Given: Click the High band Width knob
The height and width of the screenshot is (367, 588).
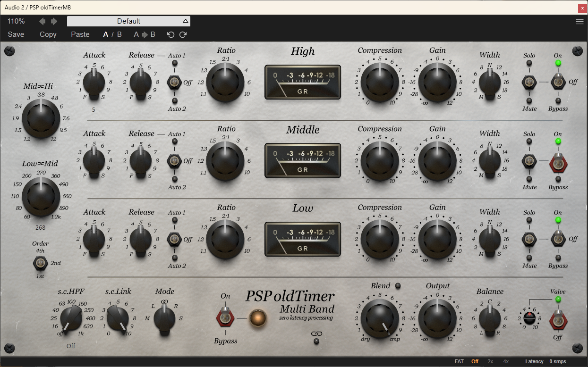Looking at the screenshot, I should pos(490,82).
